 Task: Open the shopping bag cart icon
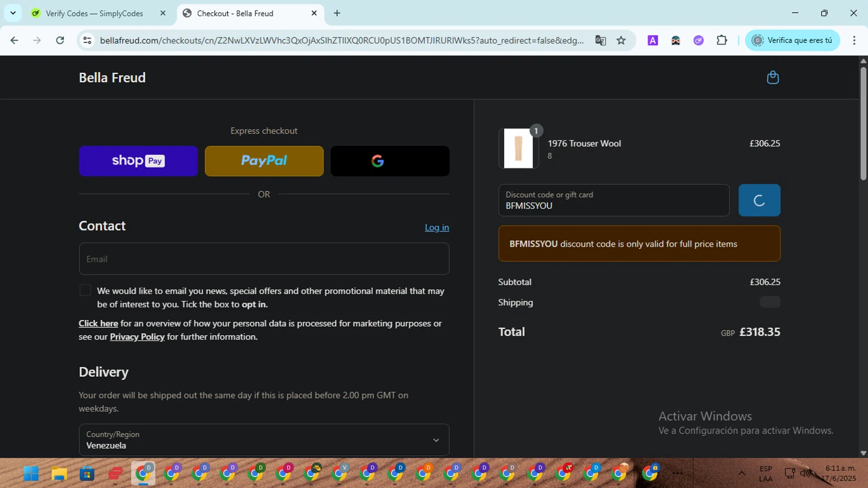point(773,78)
